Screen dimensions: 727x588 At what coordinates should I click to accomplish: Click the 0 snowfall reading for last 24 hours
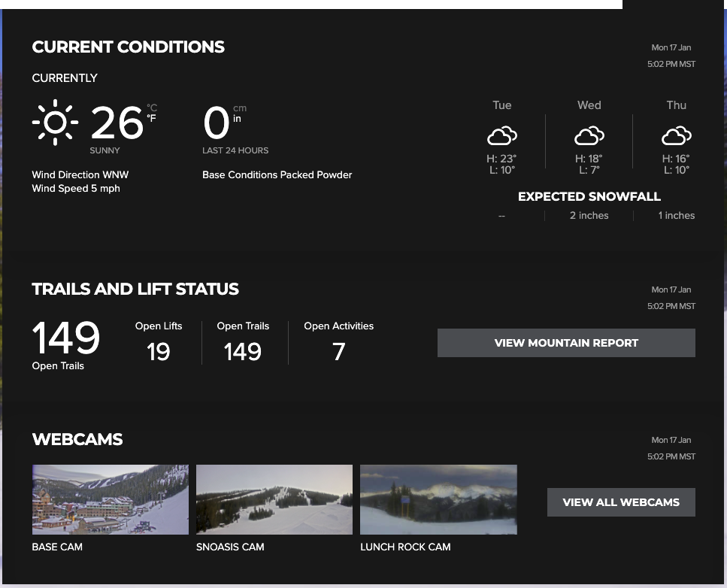216,123
